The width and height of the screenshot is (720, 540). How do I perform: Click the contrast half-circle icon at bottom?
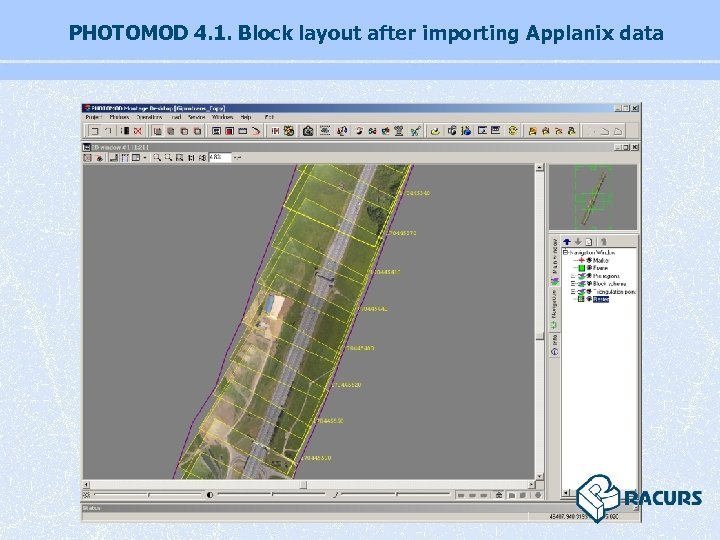coord(210,495)
